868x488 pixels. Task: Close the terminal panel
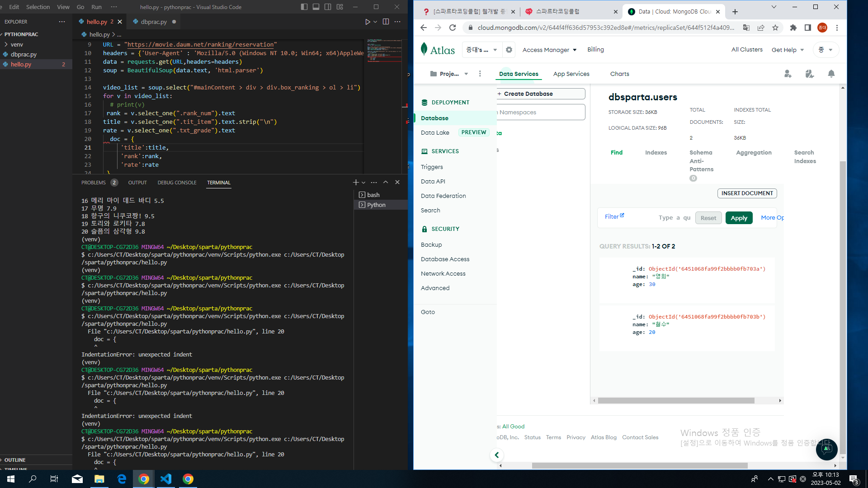tap(397, 182)
